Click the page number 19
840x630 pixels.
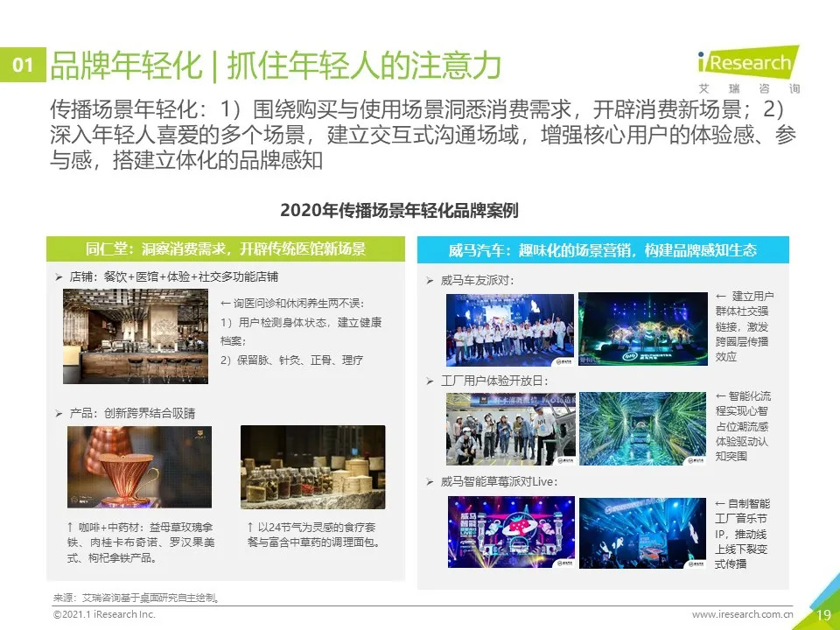tap(823, 615)
